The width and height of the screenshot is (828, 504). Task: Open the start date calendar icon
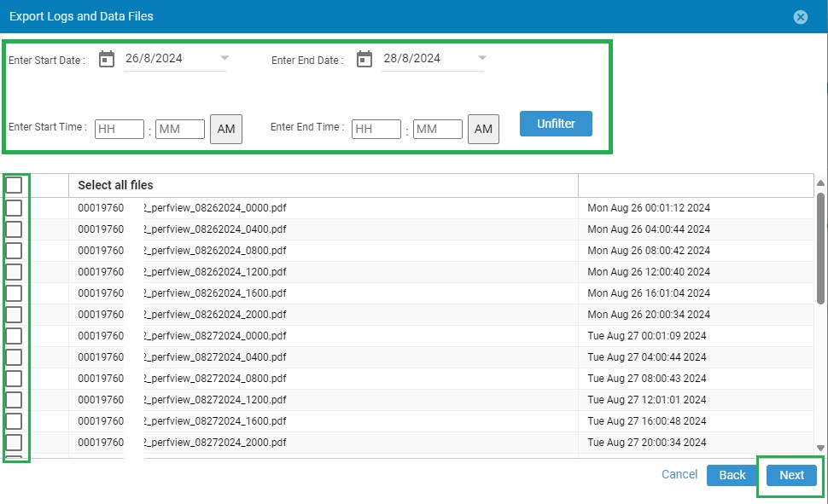[x=104, y=58]
